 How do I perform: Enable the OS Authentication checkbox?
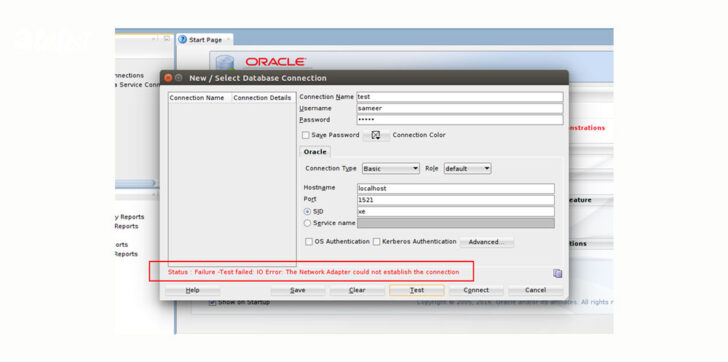point(309,242)
